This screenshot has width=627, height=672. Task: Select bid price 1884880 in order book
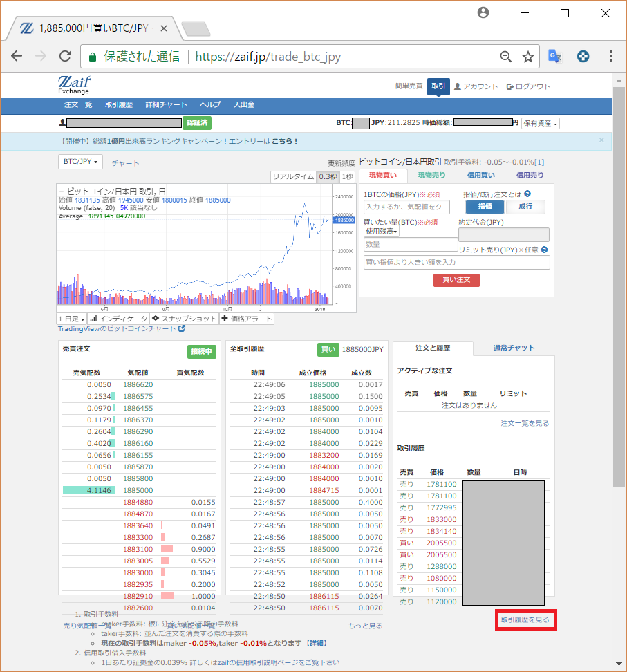coord(138,503)
